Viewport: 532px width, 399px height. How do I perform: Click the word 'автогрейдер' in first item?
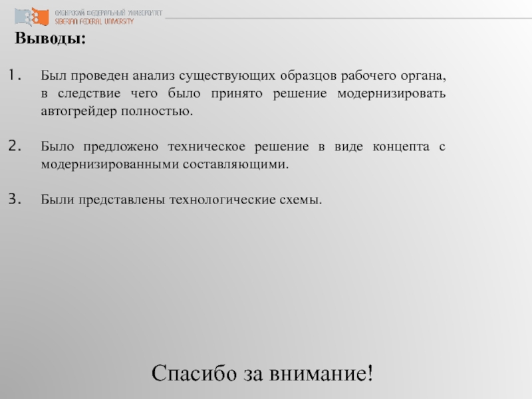(x=77, y=111)
